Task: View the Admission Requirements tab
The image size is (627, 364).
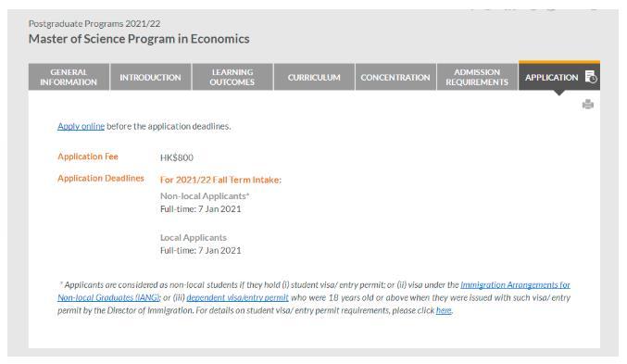Action: [477, 77]
